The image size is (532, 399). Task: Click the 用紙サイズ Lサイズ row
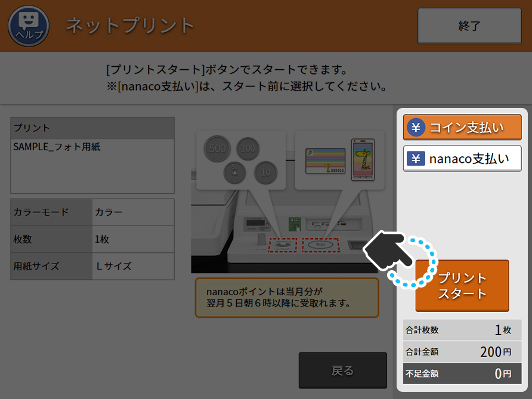click(92, 266)
